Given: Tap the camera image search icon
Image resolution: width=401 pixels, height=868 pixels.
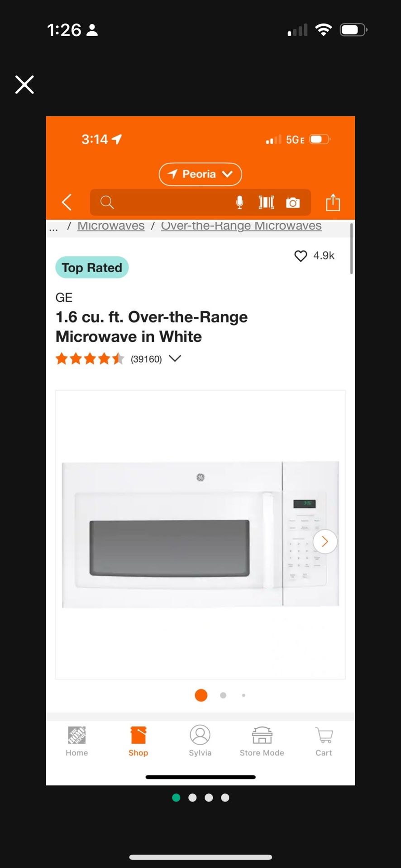Looking at the screenshot, I should click(x=293, y=203).
